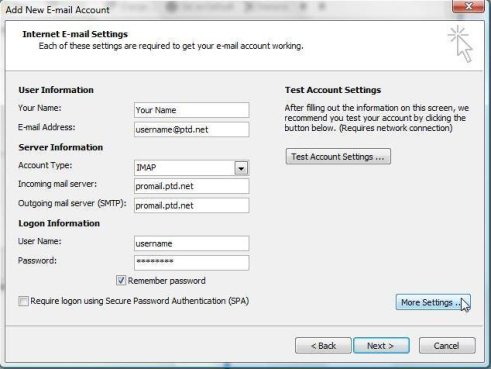Click the Internet E-mail Settings heading

tap(75, 34)
